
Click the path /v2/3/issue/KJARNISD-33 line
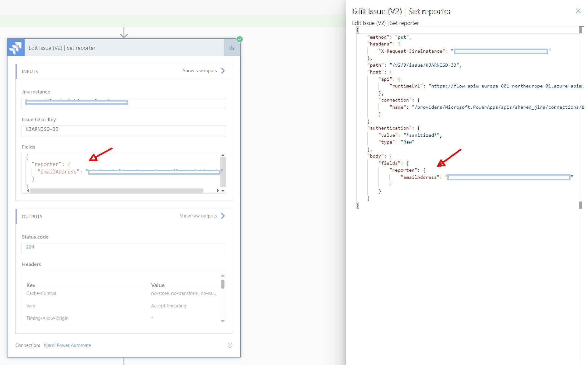click(x=414, y=65)
